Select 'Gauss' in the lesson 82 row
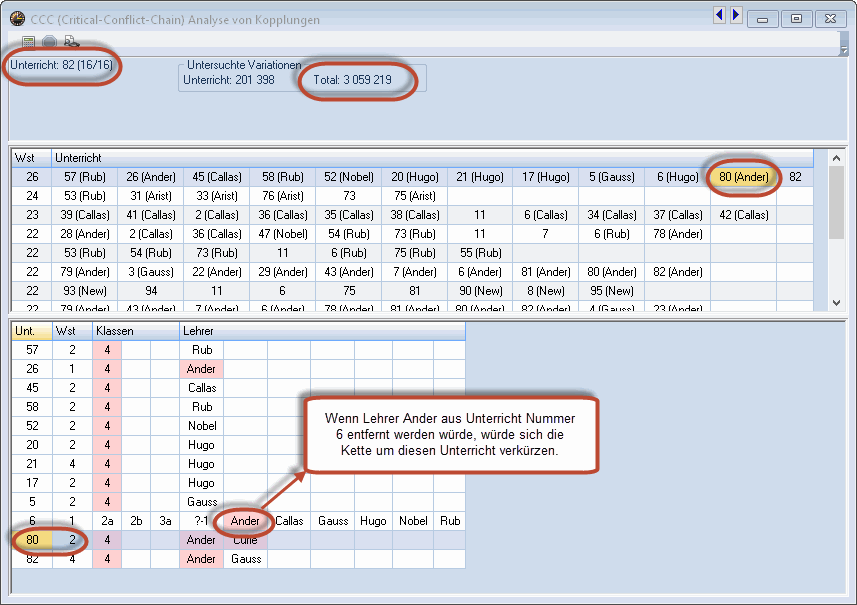The height and width of the screenshot is (605, 857). click(x=246, y=559)
